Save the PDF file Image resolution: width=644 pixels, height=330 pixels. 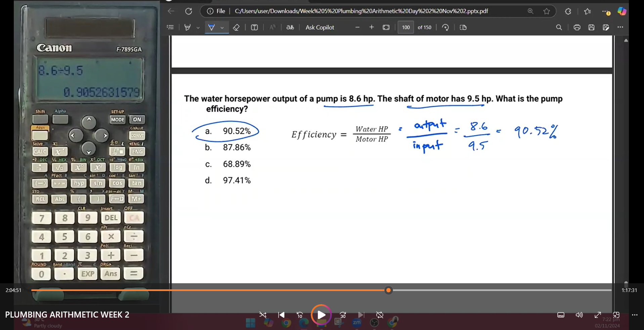point(591,27)
